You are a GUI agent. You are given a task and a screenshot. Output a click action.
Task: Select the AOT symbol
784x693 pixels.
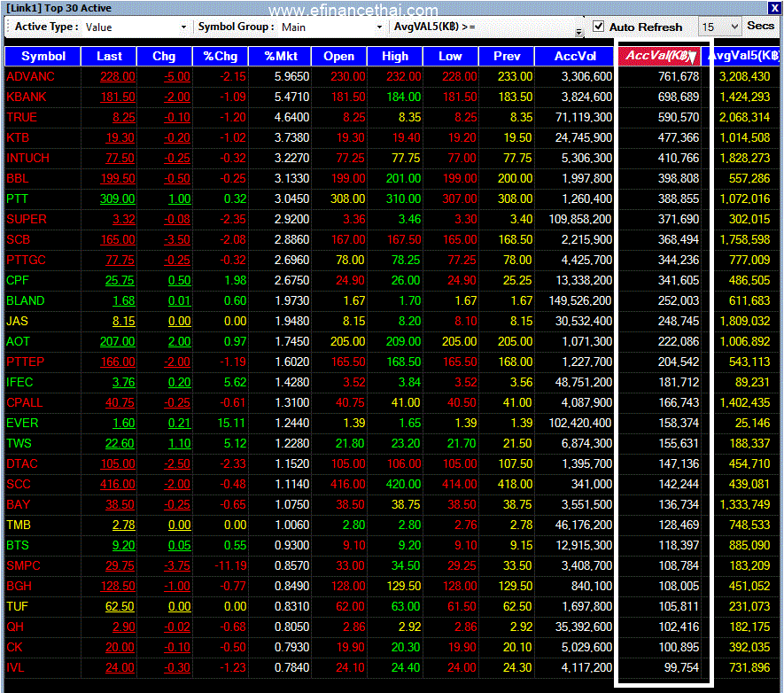click(18, 341)
